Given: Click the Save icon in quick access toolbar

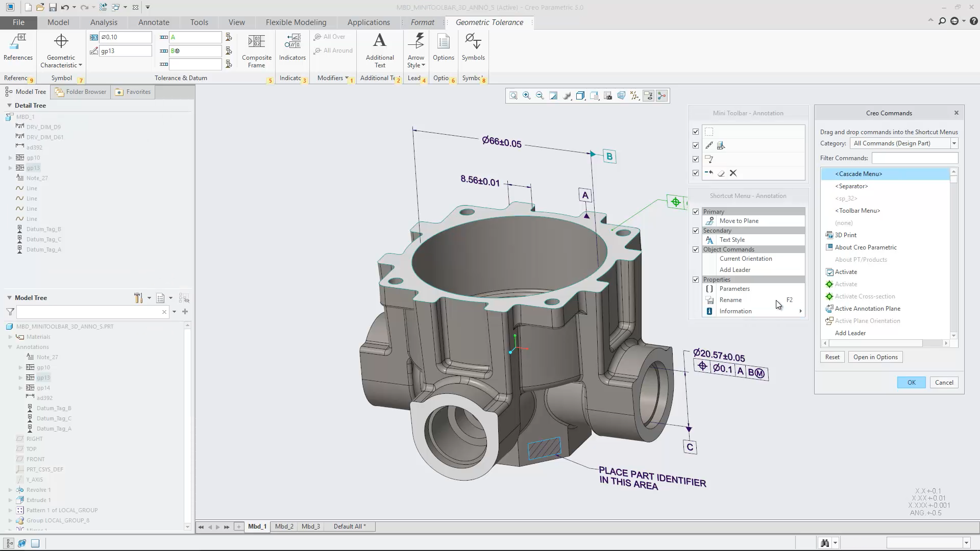Looking at the screenshot, I should [53, 7].
